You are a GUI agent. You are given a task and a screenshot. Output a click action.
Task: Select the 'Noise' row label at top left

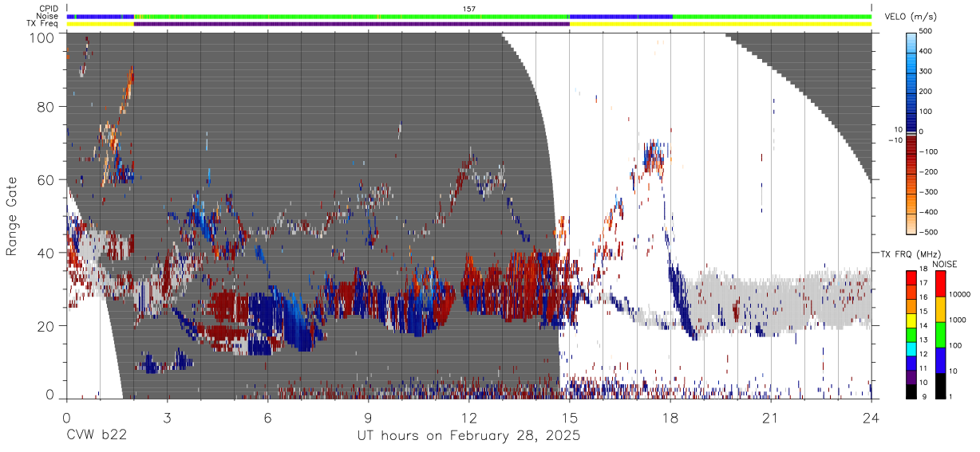(49, 16)
